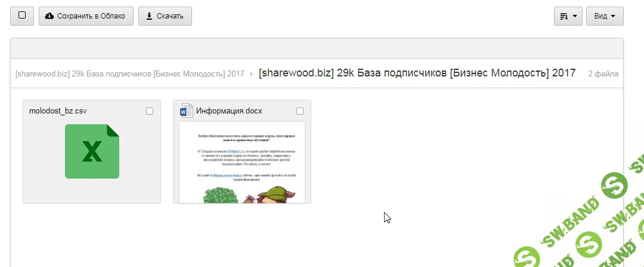Open the Информация.docx preview thumbnail
The height and width of the screenshot is (267, 644).
coord(242,162)
